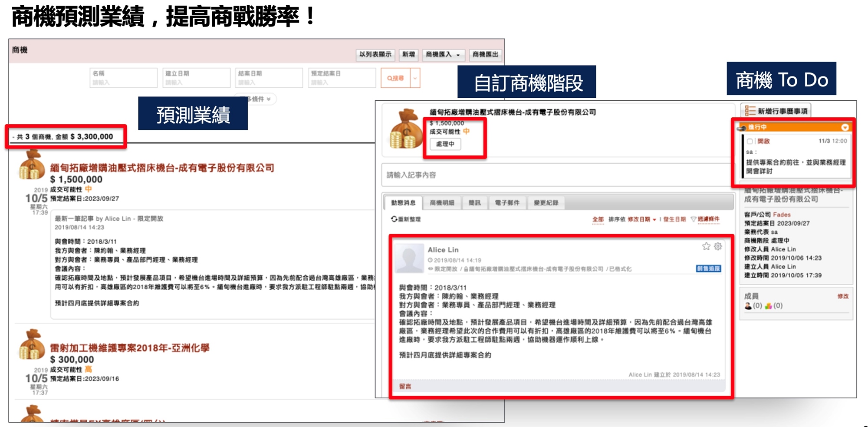The width and height of the screenshot is (868, 427).
Task: Switch to the 商機明細 tab
Action: [x=442, y=203]
